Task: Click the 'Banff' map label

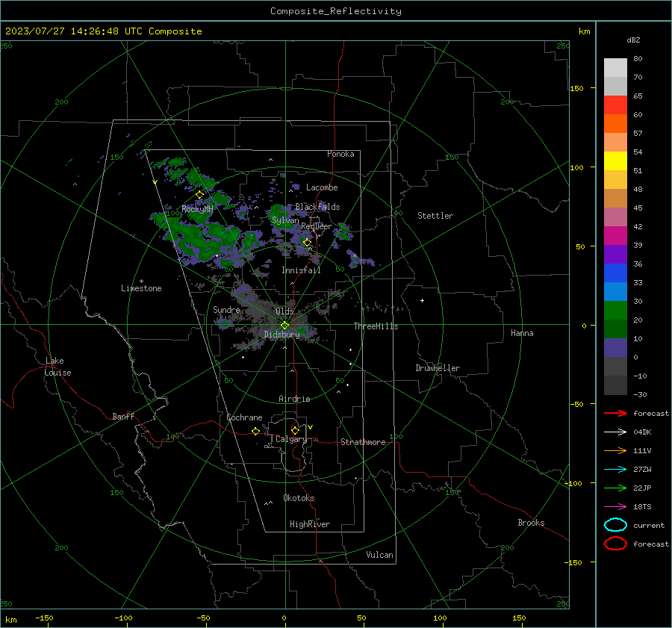Action: 123,416
